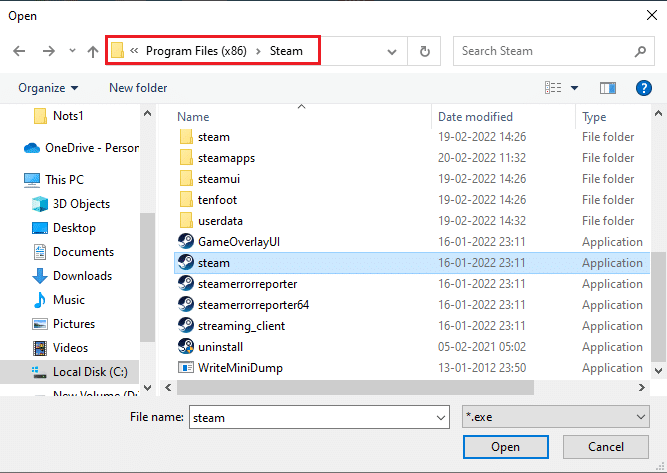Open the view options dropdown arrow
The width and height of the screenshot is (667, 473).
pyautogui.click(x=574, y=88)
